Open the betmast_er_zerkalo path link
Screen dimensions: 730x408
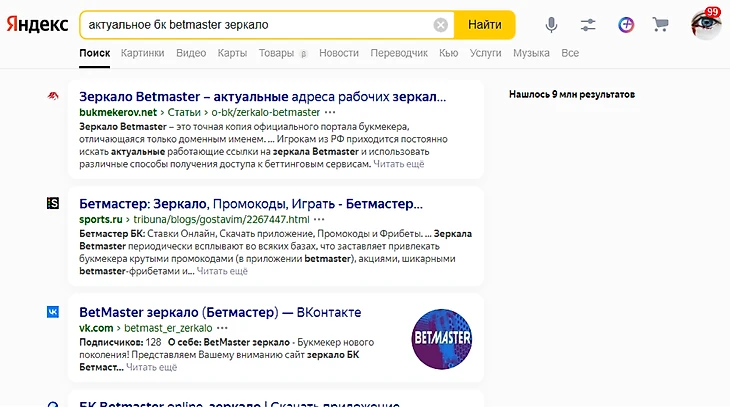click(168, 328)
